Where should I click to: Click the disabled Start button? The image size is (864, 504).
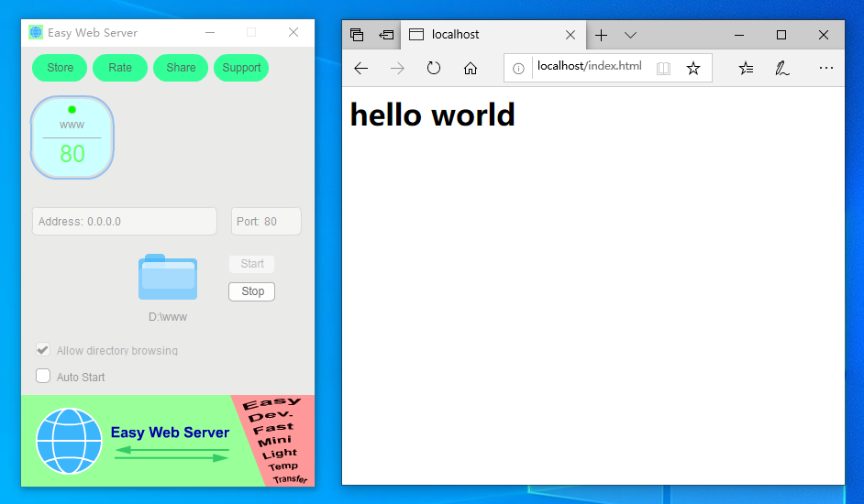click(x=252, y=264)
